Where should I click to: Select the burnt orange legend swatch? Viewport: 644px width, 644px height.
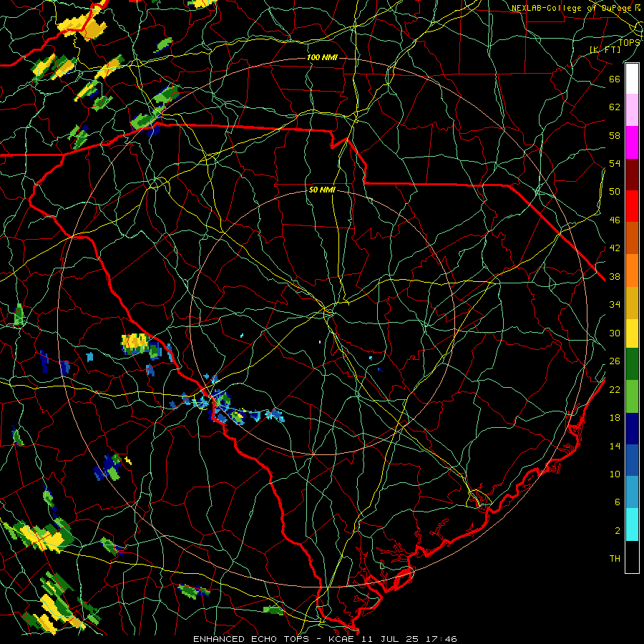click(x=632, y=238)
